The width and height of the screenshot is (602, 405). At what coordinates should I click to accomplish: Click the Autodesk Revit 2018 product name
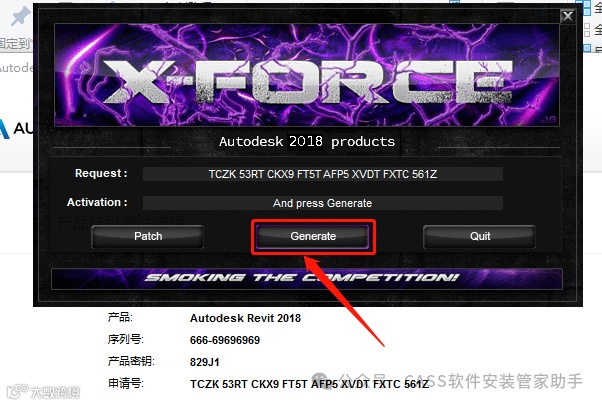[245, 318]
